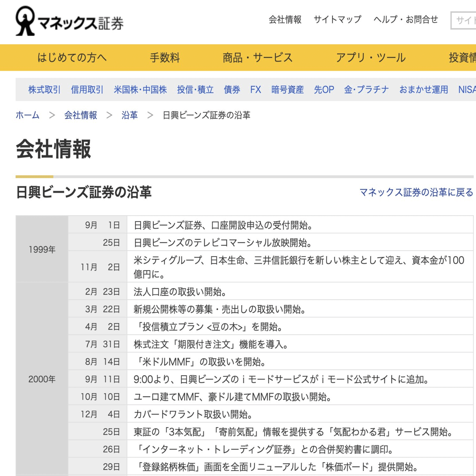Screen dimensions: 476x476
Task: Open the FX page
Action: [x=255, y=90]
